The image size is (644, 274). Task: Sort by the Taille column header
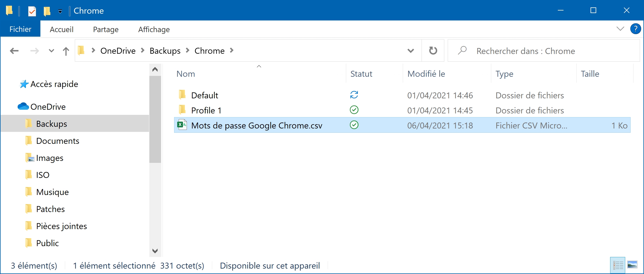(590, 74)
